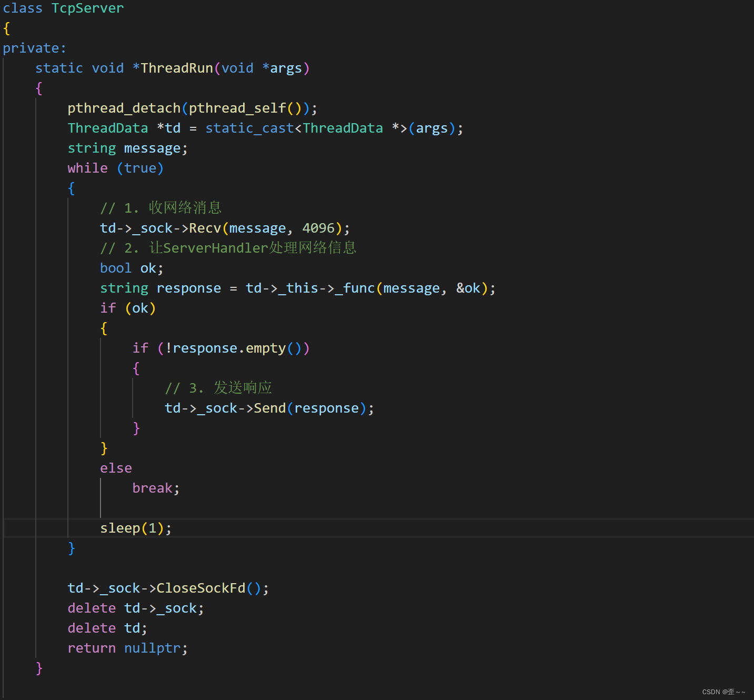
Task: Click the Send(response) call
Action: (310, 408)
